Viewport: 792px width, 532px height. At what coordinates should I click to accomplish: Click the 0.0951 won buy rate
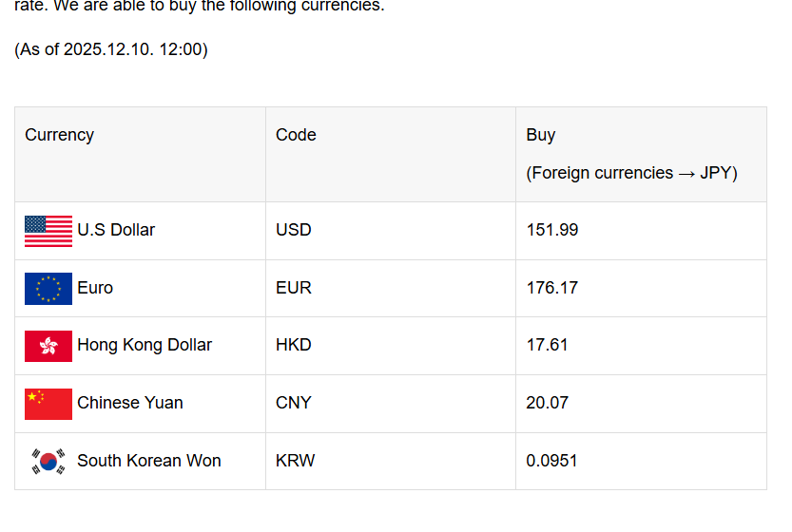tap(552, 461)
